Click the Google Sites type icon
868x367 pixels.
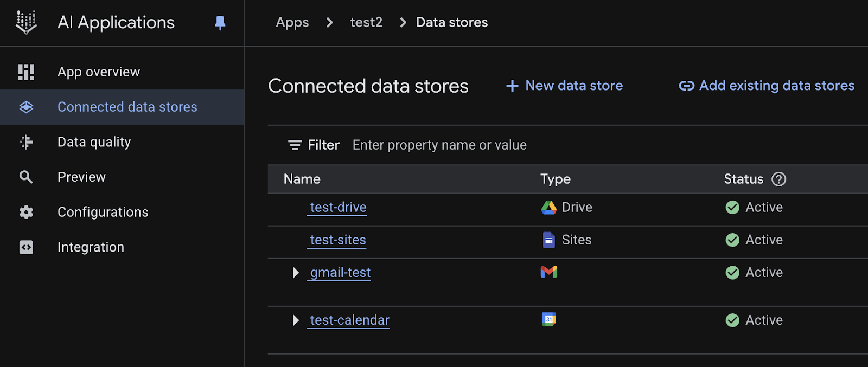pos(548,240)
